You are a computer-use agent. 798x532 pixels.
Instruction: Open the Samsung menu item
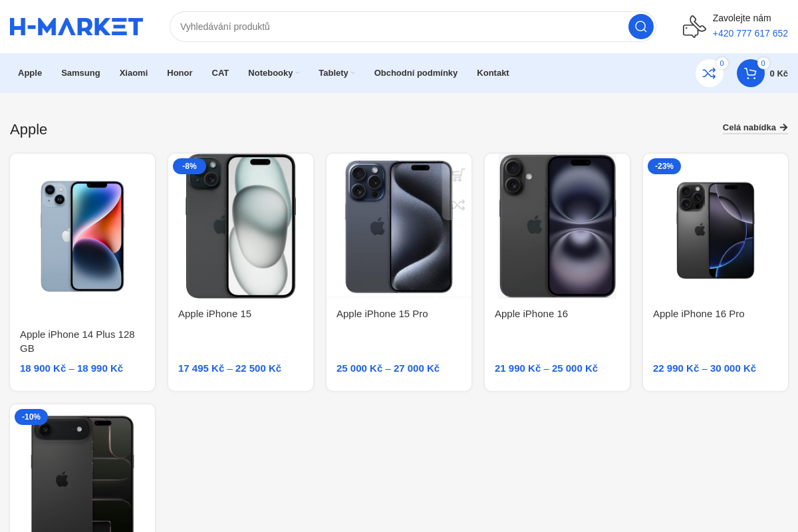[x=80, y=73]
